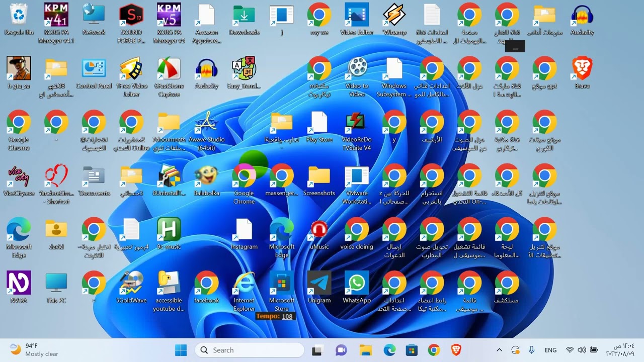
Task: Select the massenger Chrome shortcut
Action: pyautogui.click(x=282, y=181)
